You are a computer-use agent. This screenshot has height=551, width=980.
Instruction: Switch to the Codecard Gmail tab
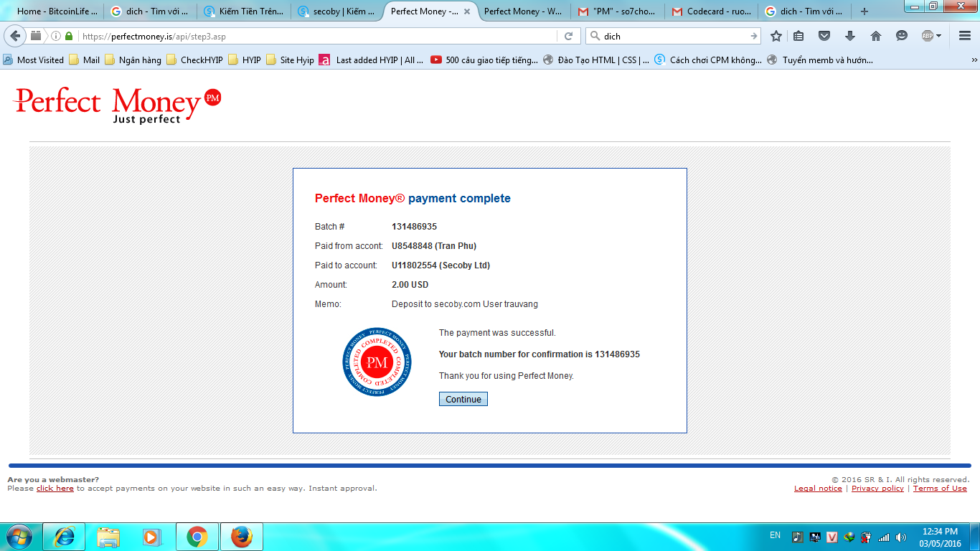(x=710, y=11)
